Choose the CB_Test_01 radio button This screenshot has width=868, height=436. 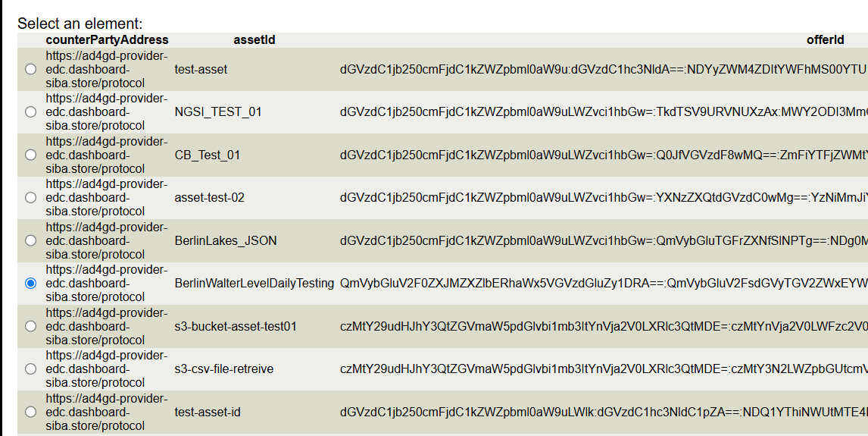click(30, 155)
